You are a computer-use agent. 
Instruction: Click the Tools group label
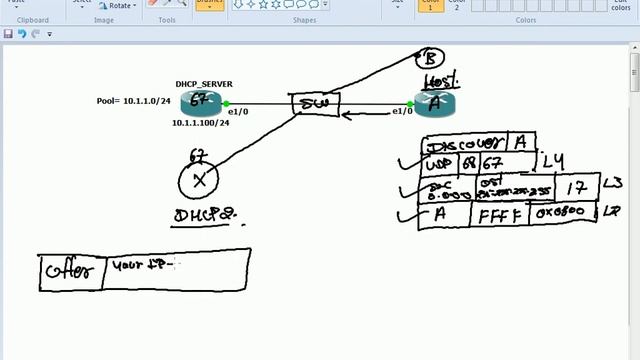tap(167, 20)
